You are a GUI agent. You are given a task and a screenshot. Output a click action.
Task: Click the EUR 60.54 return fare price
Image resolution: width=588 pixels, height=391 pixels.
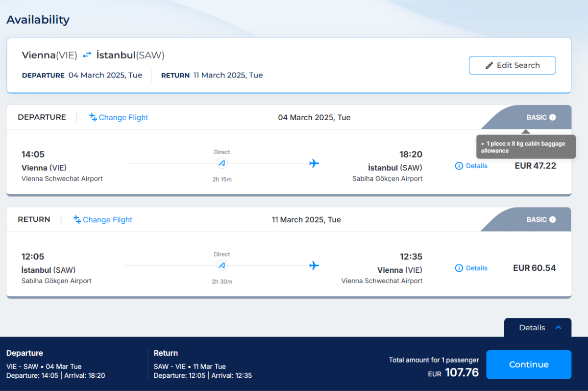pyautogui.click(x=534, y=268)
